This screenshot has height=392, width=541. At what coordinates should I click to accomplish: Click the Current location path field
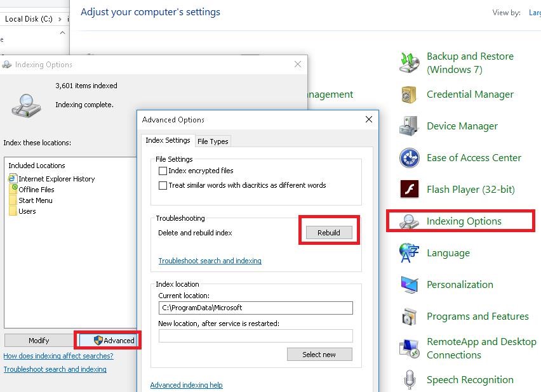click(255, 308)
